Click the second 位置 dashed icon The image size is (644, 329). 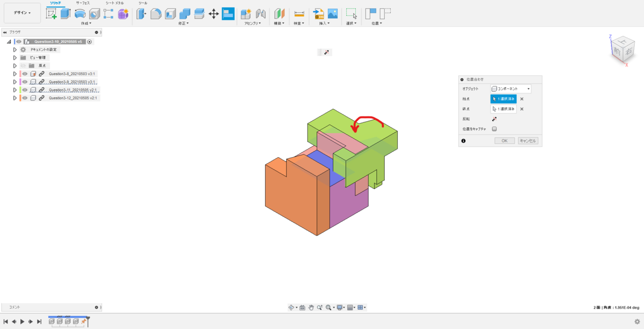(x=385, y=14)
